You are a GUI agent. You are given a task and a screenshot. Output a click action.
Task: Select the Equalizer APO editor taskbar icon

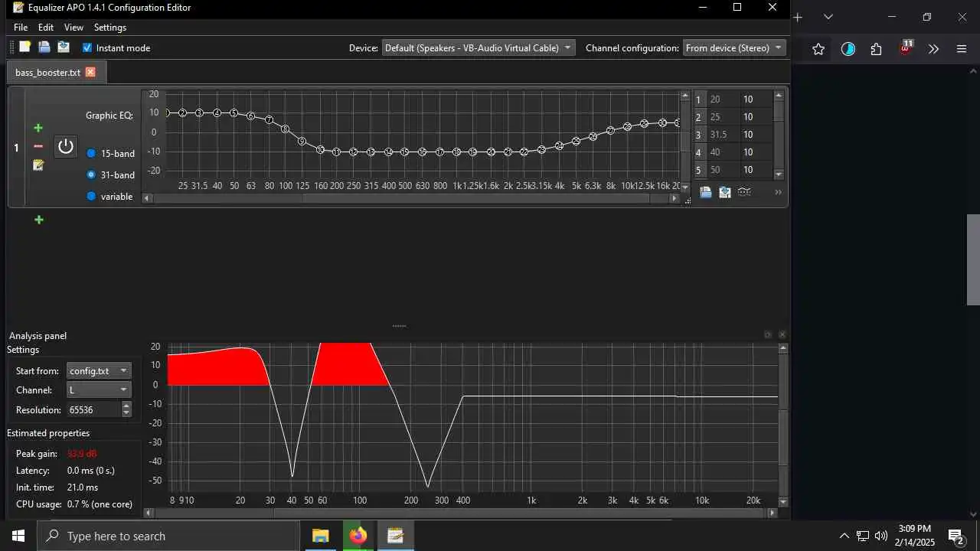coord(395,536)
